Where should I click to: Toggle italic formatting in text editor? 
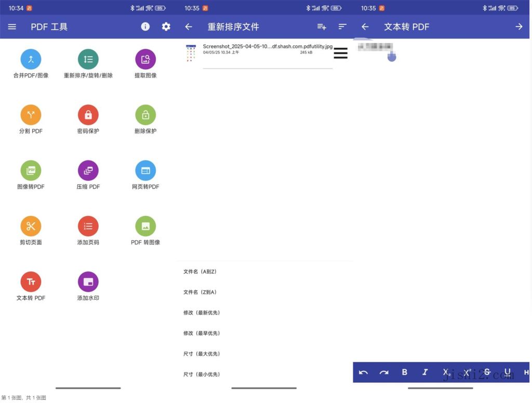click(x=425, y=372)
